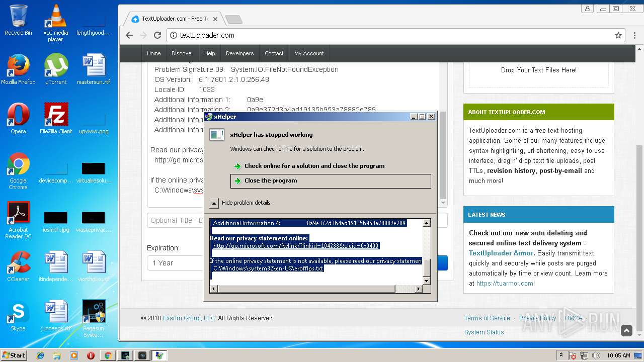
Task: Bookmark this page with the star
Action: pyautogui.click(x=618, y=35)
